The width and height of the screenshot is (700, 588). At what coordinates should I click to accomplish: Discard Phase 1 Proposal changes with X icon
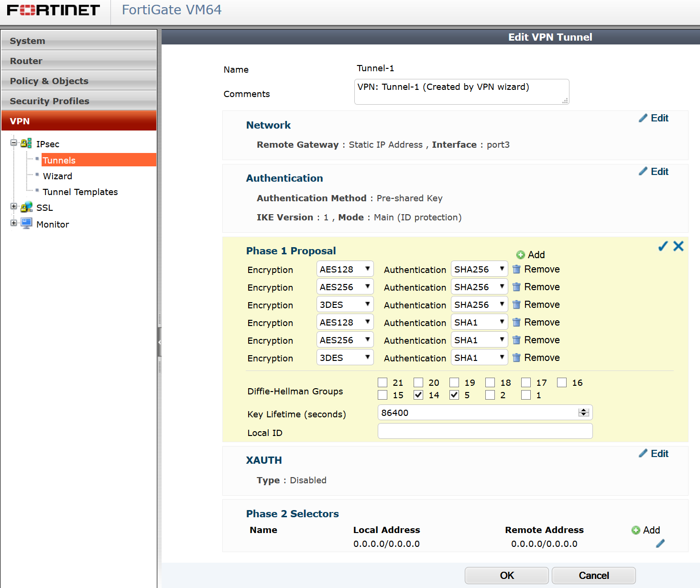pos(678,246)
